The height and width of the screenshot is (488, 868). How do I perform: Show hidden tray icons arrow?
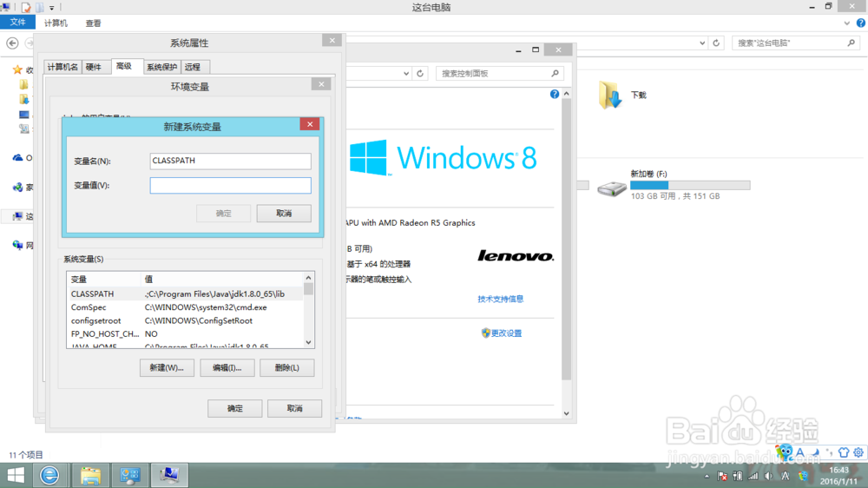click(x=707, y=476)
